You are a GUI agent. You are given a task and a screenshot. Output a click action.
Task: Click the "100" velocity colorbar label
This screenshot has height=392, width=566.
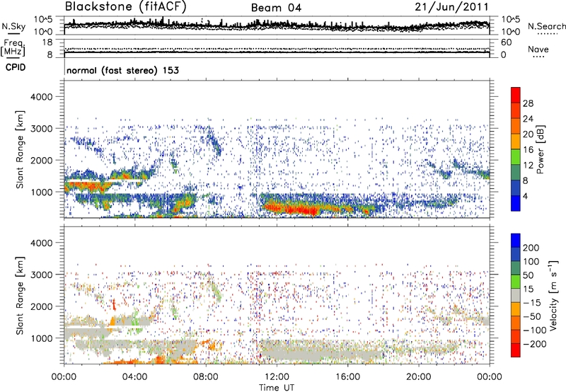[x=531, y=262]
